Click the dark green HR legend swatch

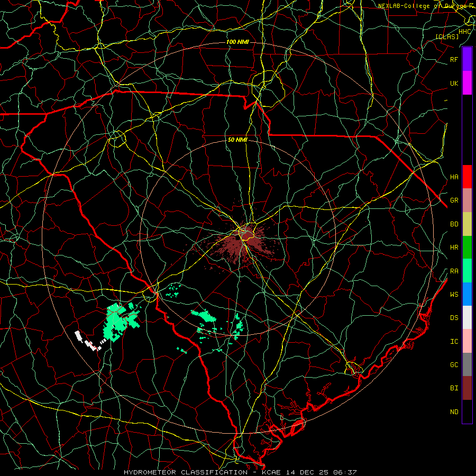(x=467, y=248)
